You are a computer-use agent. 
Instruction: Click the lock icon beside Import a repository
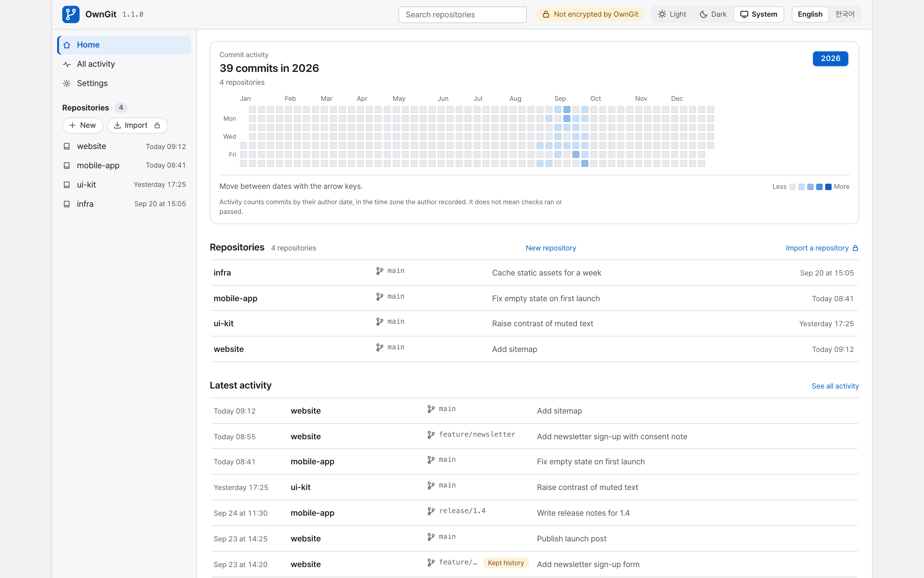click(855, 248)
